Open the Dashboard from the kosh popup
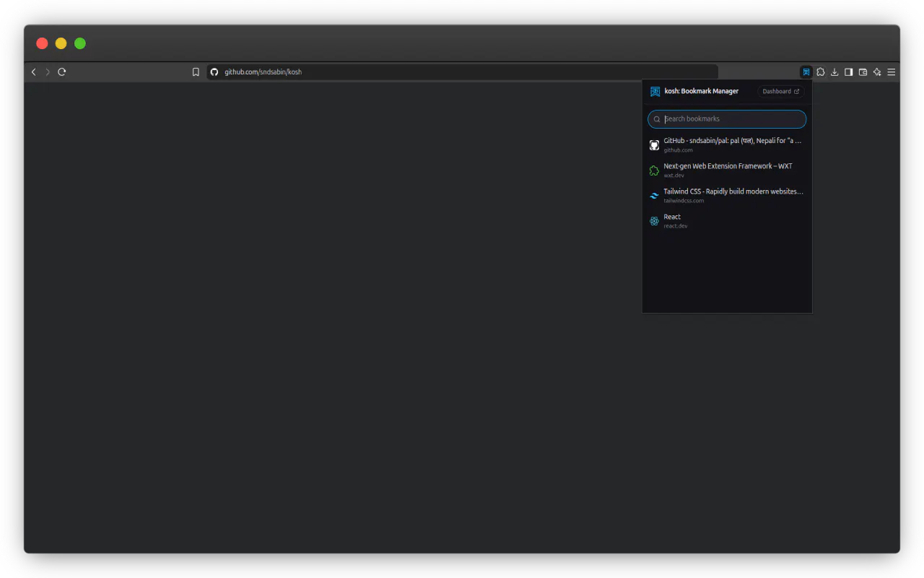The width and height of the screenshot is (924, 578). click(781, 92)
